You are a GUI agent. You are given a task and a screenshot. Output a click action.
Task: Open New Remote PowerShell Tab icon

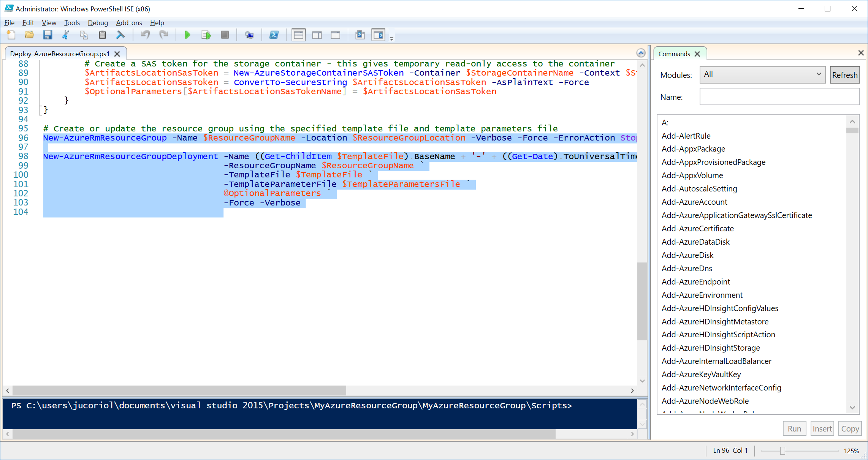pyautogui.click(x=249, y=35)
